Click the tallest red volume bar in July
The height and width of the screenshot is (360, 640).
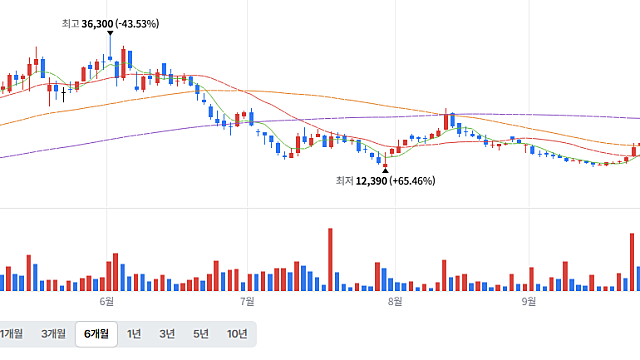pyautogui.click(x=330, y=260)
